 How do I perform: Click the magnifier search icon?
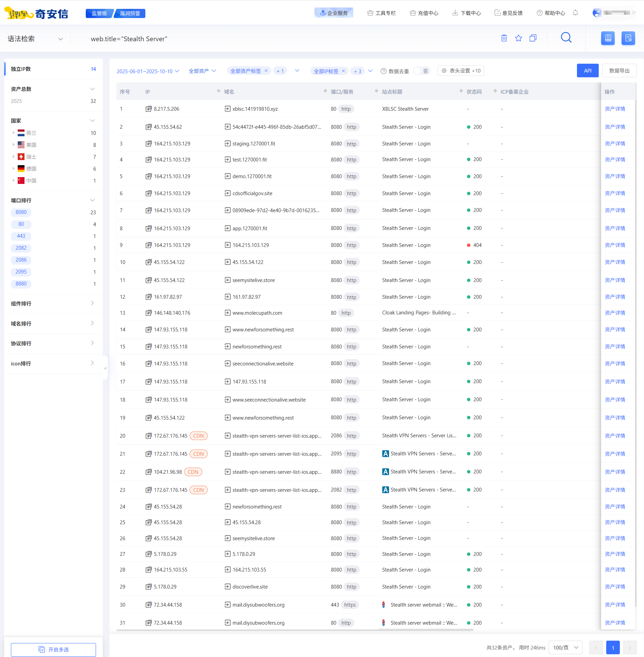(566, 38)
